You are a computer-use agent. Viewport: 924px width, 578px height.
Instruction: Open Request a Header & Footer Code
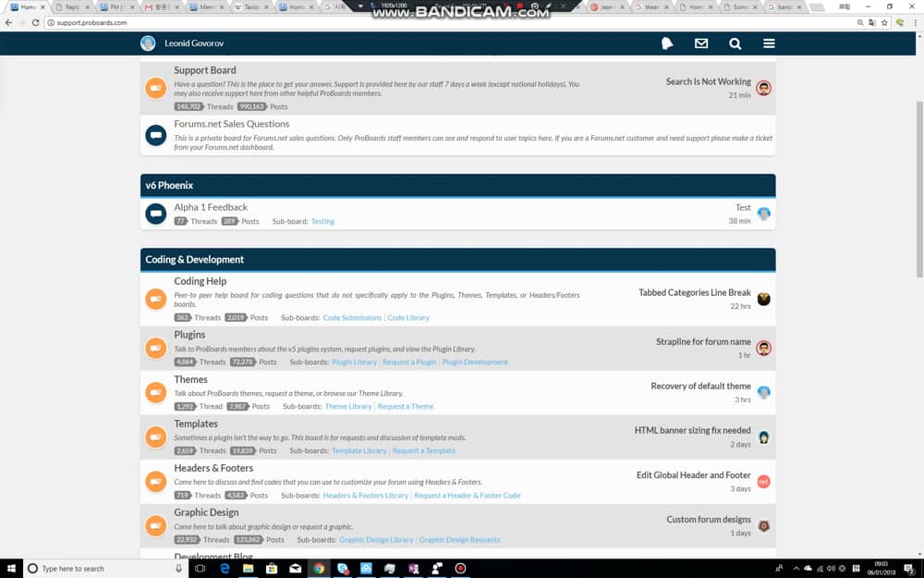468,496
